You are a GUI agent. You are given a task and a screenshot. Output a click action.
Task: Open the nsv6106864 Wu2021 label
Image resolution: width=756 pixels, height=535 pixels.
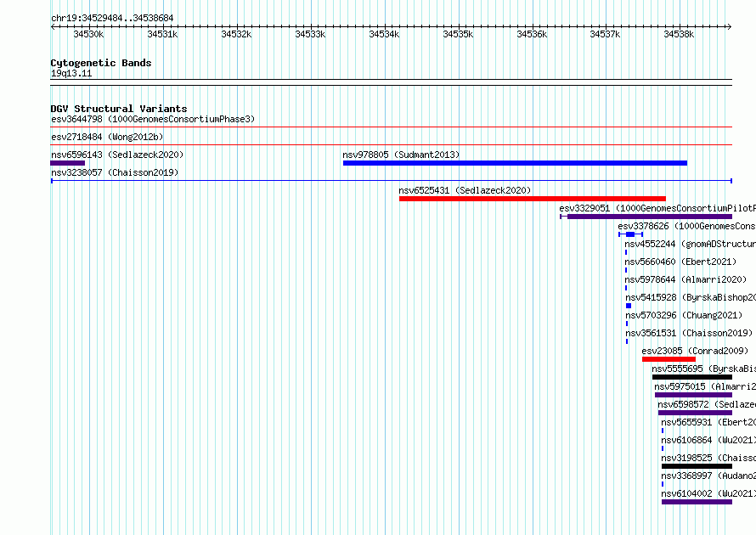click(708, 440)
